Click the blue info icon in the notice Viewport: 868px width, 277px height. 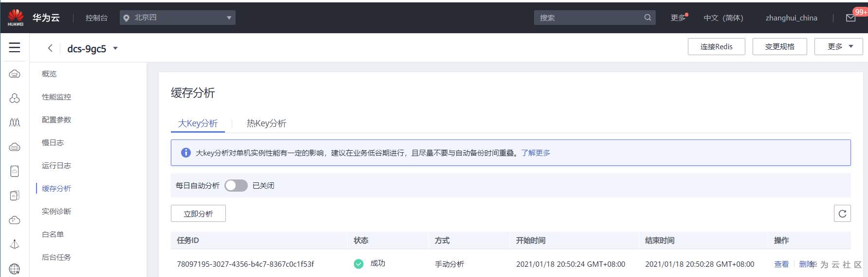pos(185,153)
